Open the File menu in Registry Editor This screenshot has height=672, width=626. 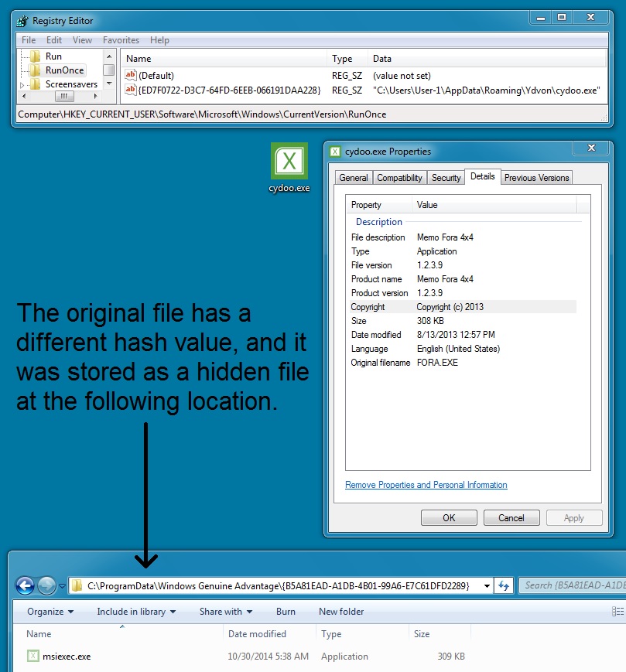(x=29, y=40)
